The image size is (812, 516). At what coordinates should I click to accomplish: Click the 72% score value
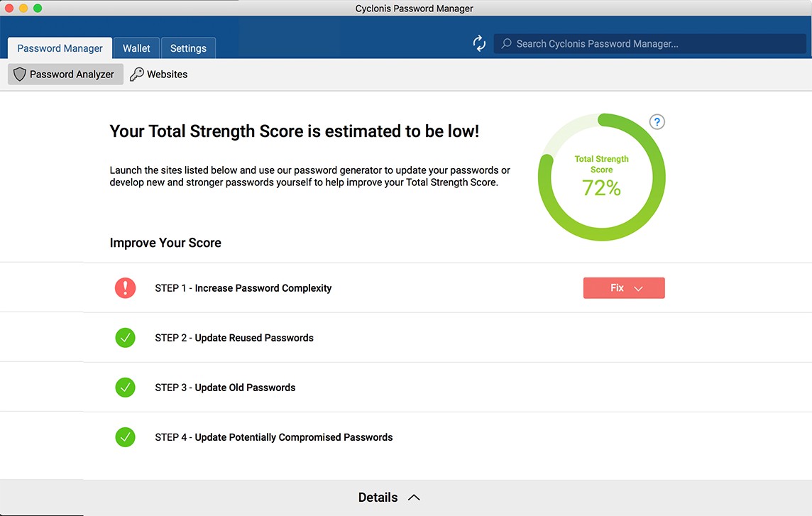[601, 188]
